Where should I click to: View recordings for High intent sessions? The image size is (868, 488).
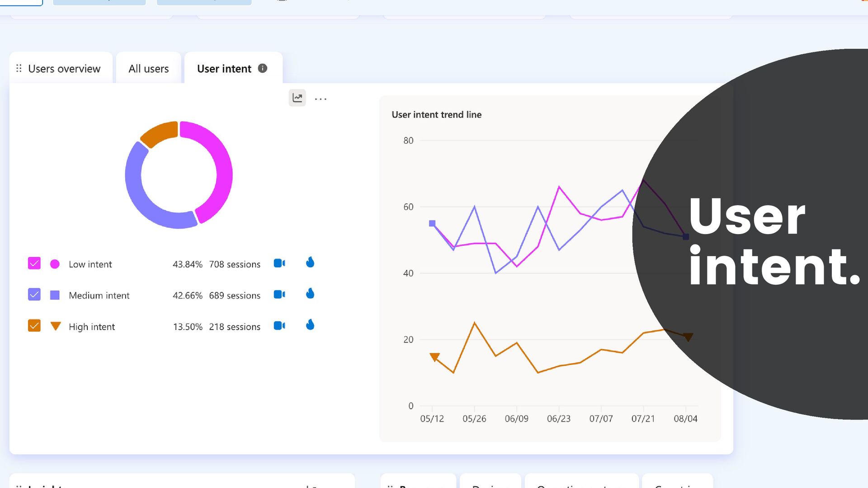click(x=279, y=325)
